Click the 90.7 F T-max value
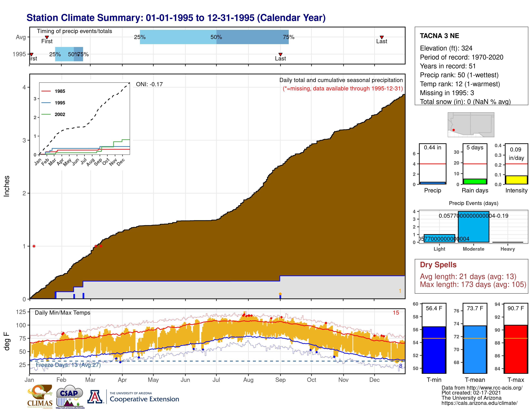 [x=516, y=308]
